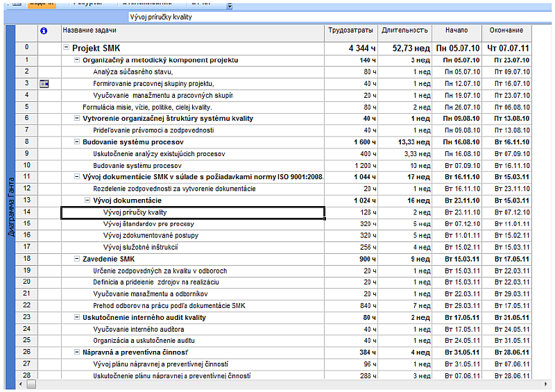
Task: Collapse Nápravná a preventívna činnosť group
Action: (77, 352)
